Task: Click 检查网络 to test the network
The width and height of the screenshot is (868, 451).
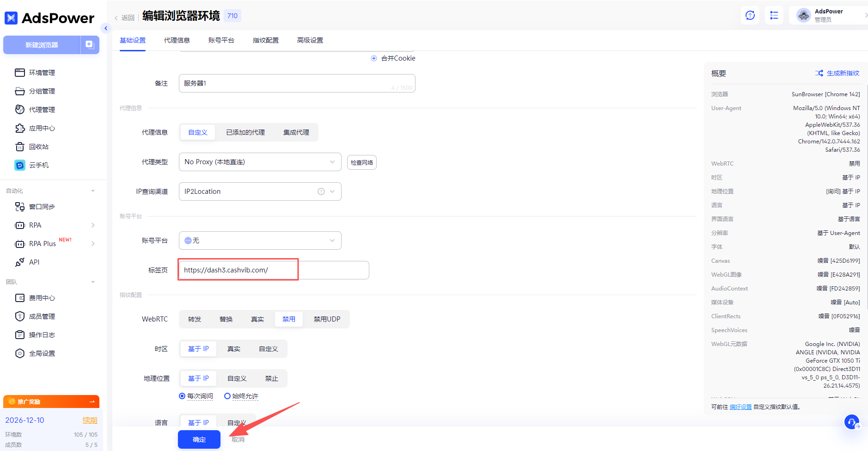Action: tap(362, 162)
